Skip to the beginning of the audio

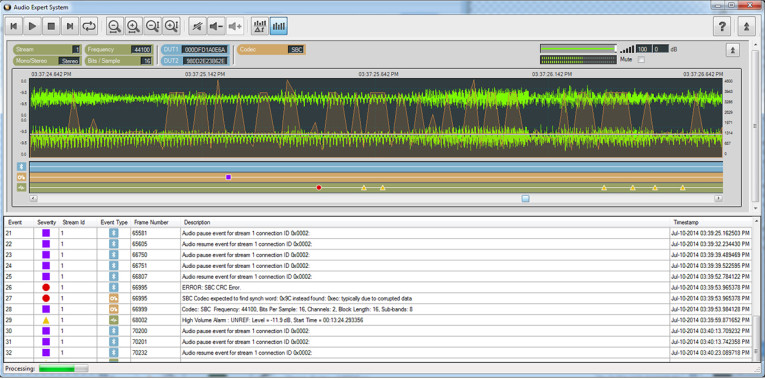(x=14, y=26)
